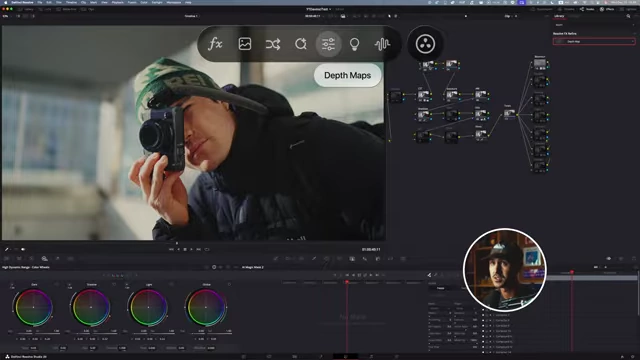Screen dimensions: 640x360
Task: Toggle the Gallery panel button
Action: pos(25,9)
